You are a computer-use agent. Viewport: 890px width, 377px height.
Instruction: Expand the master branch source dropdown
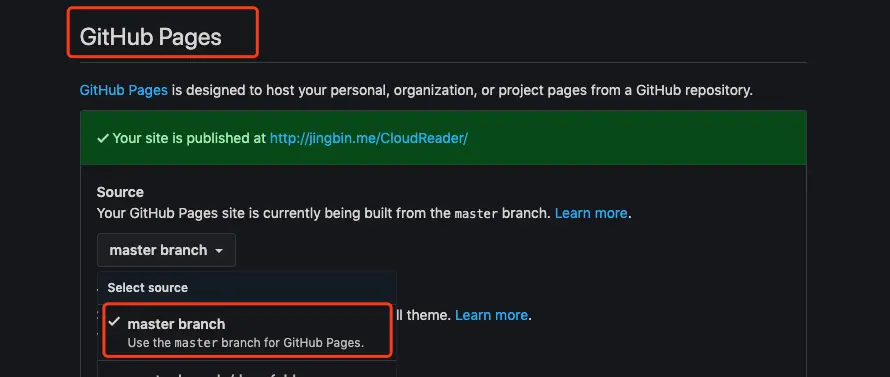coord(166,250)
